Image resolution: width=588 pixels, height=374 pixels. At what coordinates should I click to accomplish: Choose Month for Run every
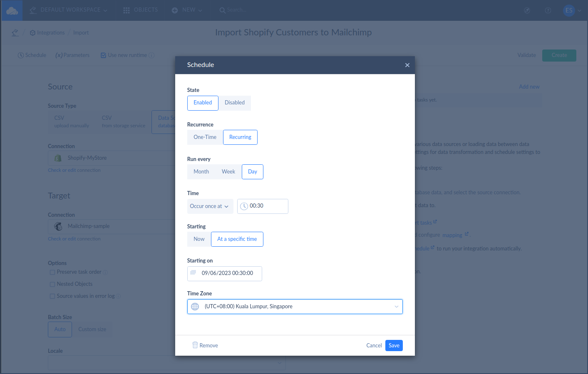(201, 172)
